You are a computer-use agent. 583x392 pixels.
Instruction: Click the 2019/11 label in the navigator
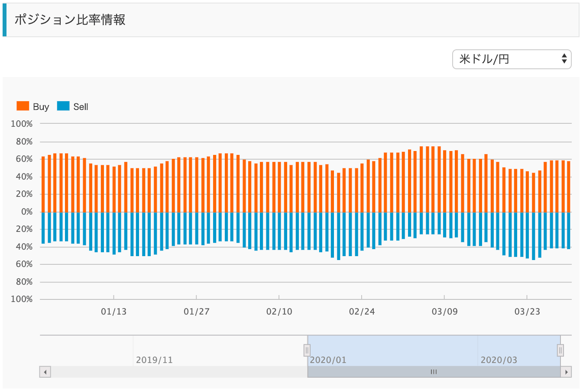(154, 360)
